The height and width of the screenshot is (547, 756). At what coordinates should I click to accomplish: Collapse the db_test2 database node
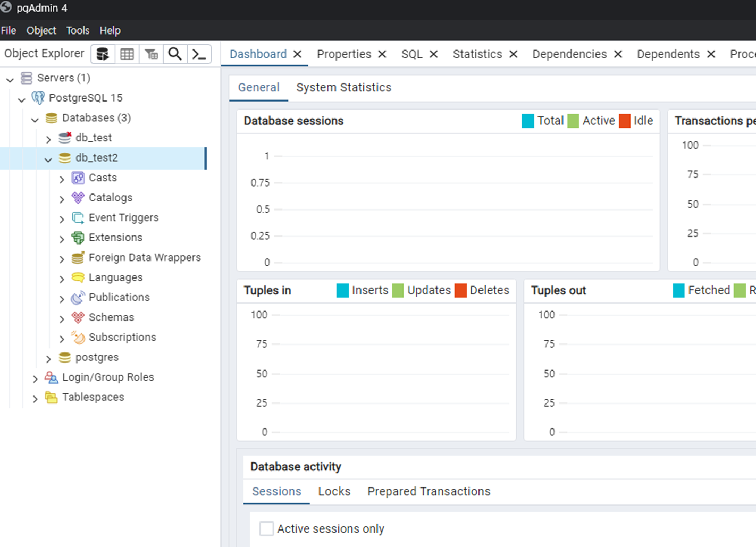coord(48,159)
